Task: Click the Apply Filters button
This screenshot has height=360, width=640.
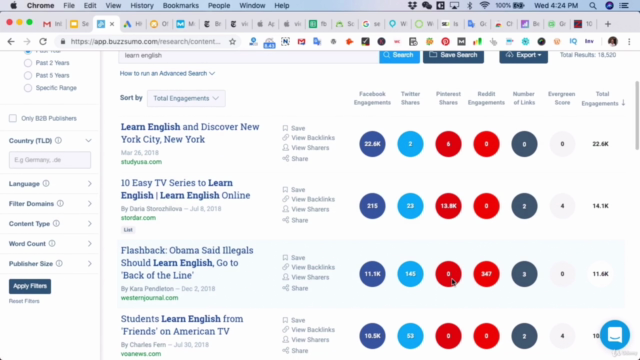Action: 30,286
